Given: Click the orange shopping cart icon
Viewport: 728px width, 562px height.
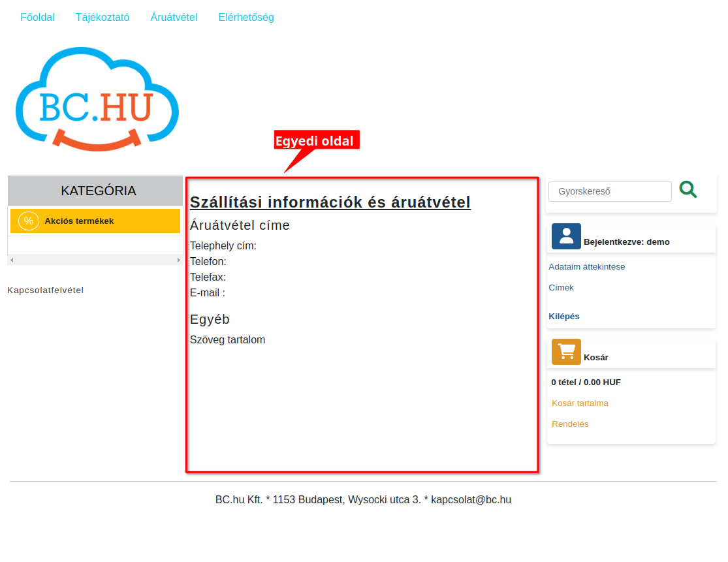Looking at the screenshot, I should click(x=566, y=352).
